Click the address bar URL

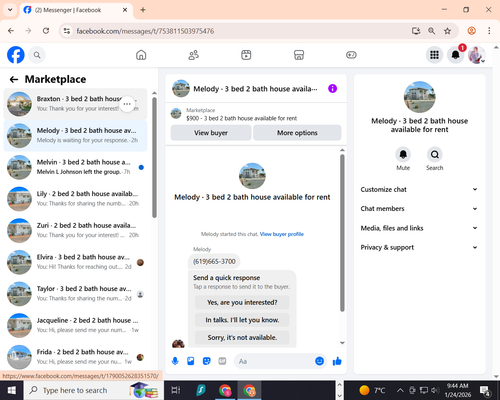(145, 31)
